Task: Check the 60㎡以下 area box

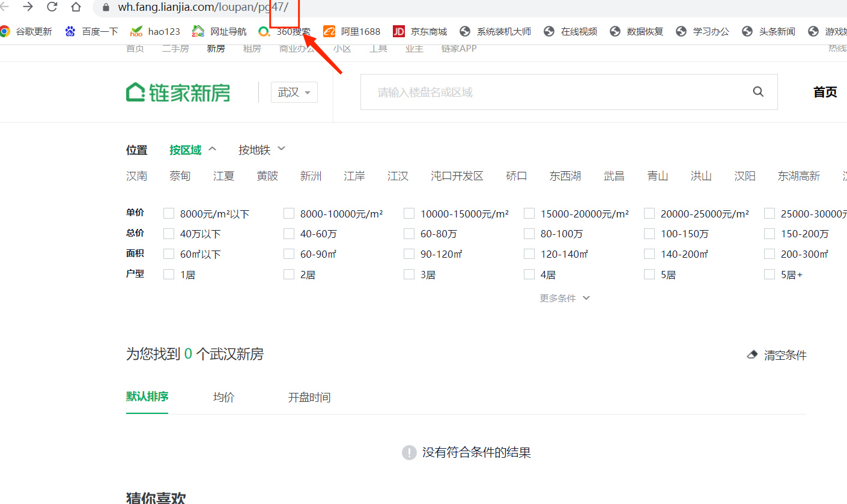Action: [169, 254]
